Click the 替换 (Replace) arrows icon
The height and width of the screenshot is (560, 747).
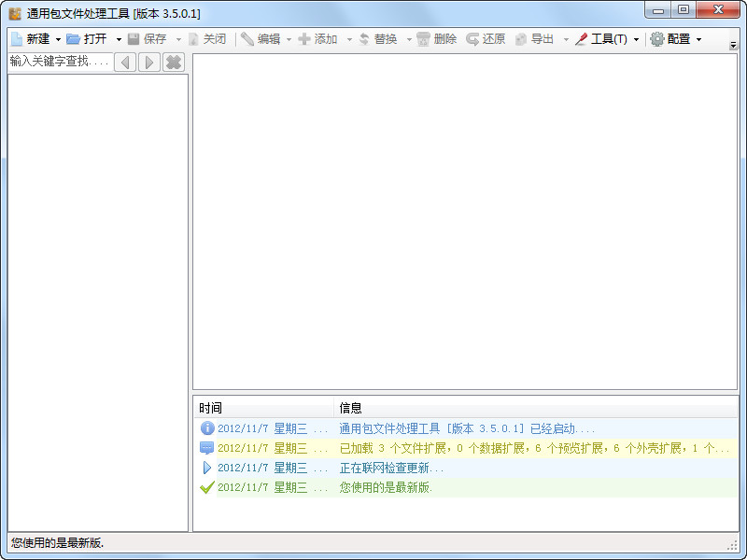point(364,39)
